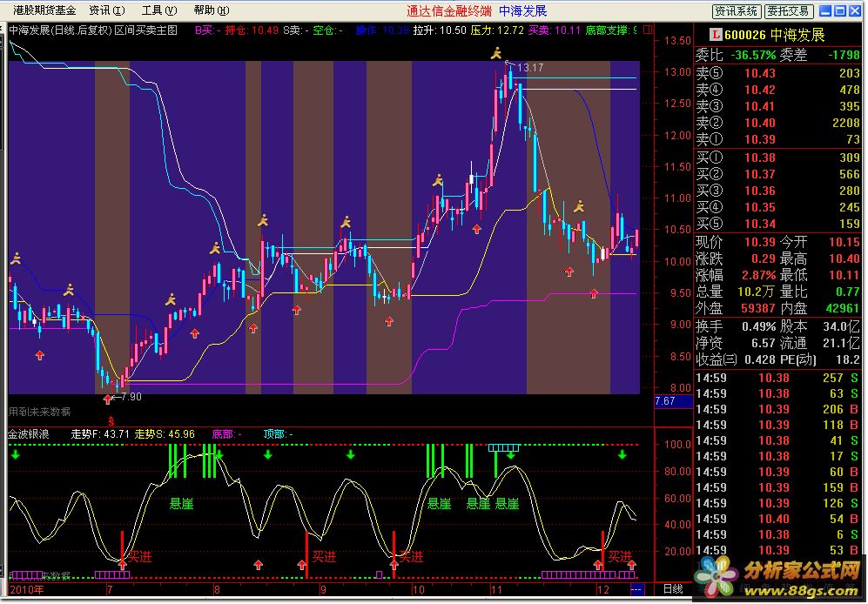This screenshot has width=868, height=604.
Task: Click the 净资 6.57 value
Action: tap(763, 343)
